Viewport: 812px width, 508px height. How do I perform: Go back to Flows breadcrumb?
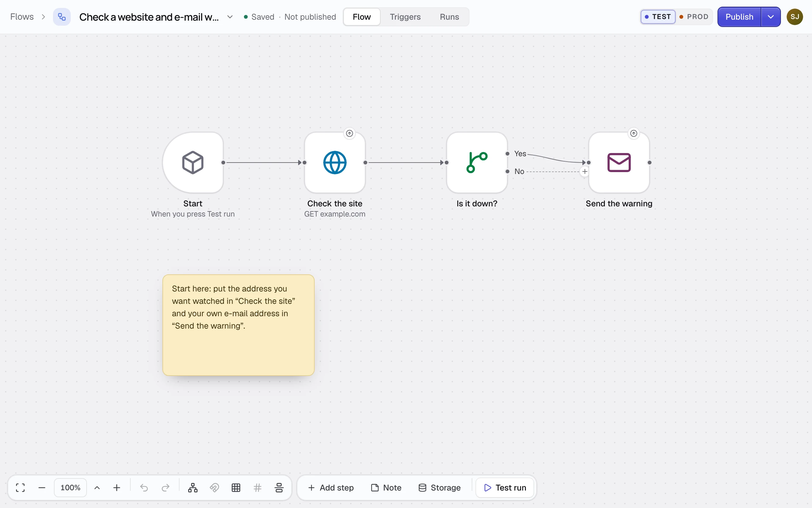coord(22,17)
